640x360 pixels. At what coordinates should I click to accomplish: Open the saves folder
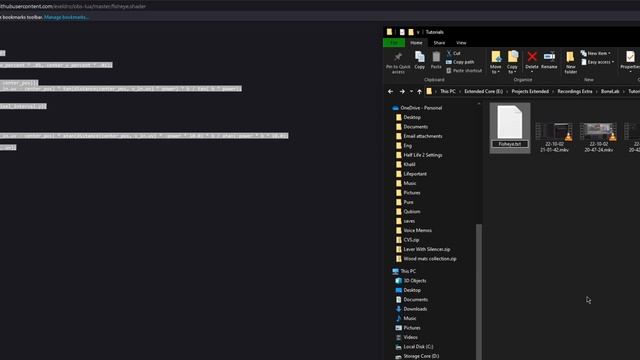(x=405, y=221)
